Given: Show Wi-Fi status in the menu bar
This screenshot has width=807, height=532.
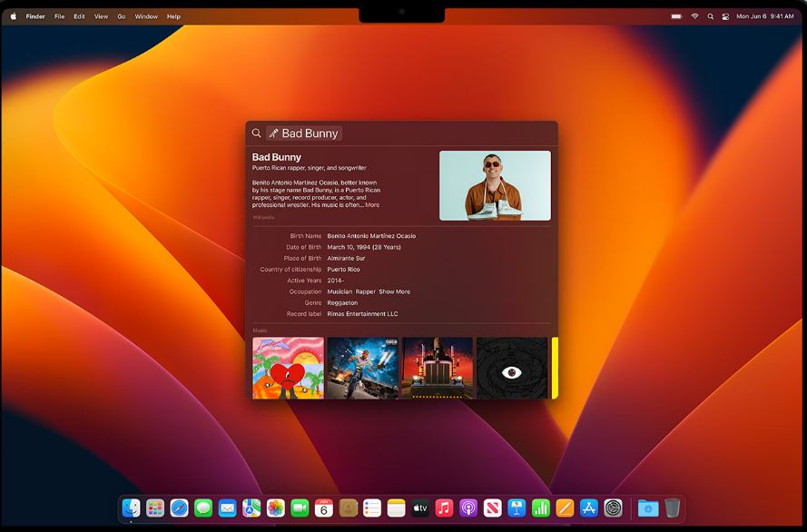Looking at the screenshot, I should pyautogui.click(x=694, y=16).
